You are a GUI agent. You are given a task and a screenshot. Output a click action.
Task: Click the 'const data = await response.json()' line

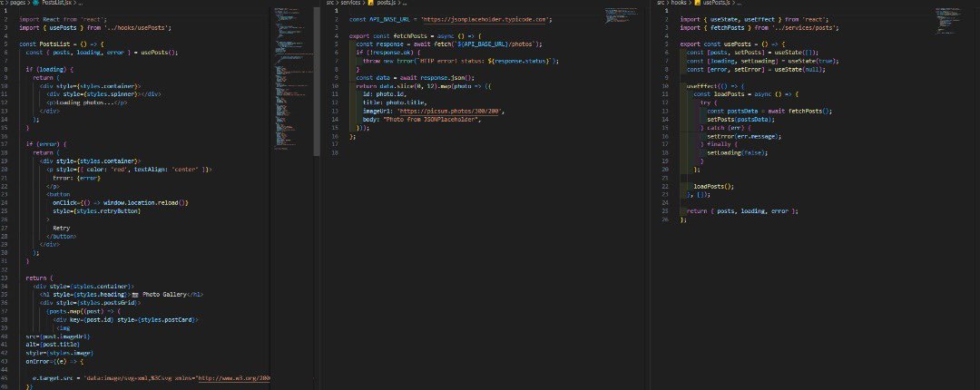pyautogui.click(x=415, y=77)
